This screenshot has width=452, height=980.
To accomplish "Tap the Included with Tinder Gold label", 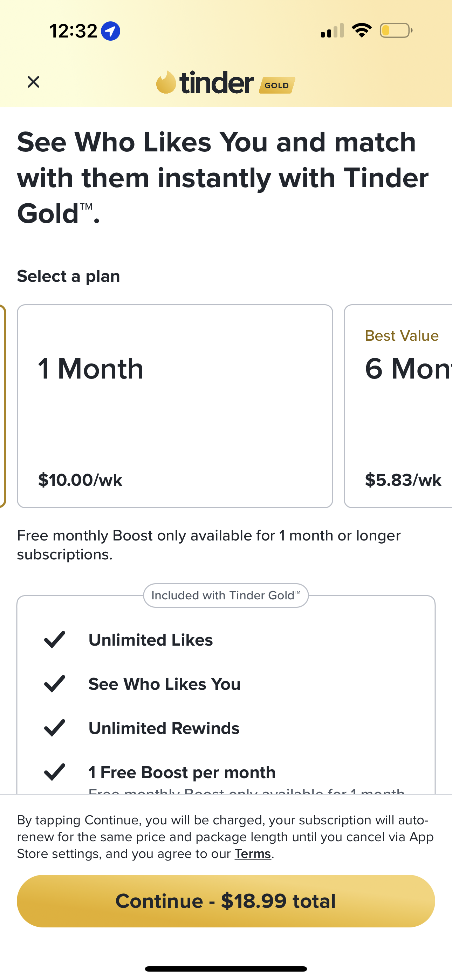I will tap(226, 596).
